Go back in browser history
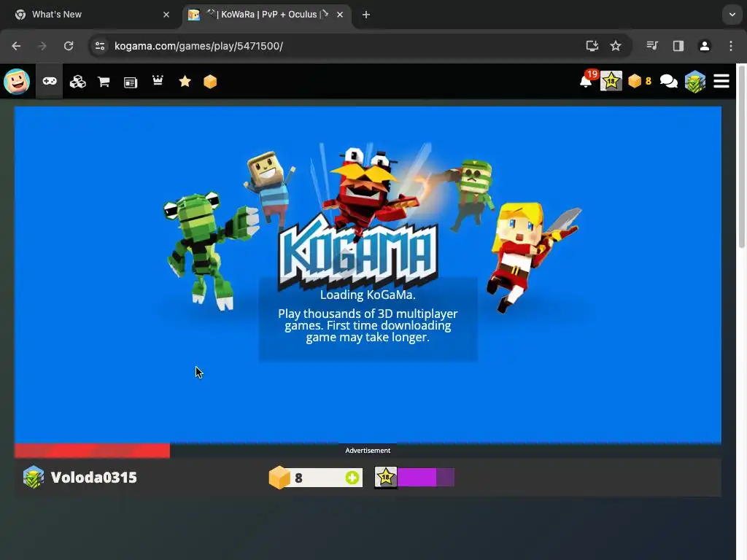The image size is (747, 560). (x=16, y=46)
